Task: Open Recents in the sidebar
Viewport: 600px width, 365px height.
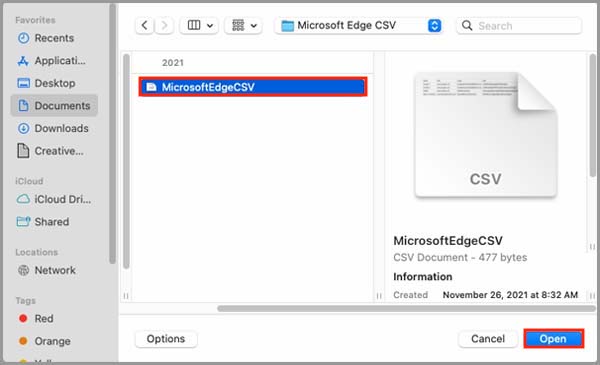Action: tap(54, 38)
